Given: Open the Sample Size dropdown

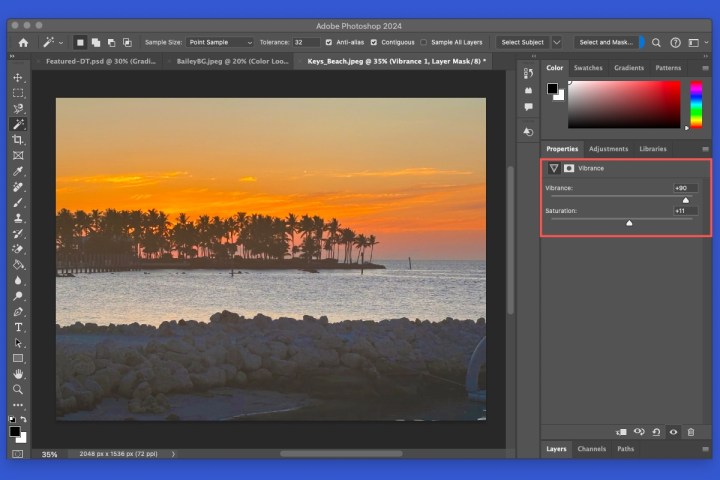Looking at the screenshot, I should pos(220,43).
